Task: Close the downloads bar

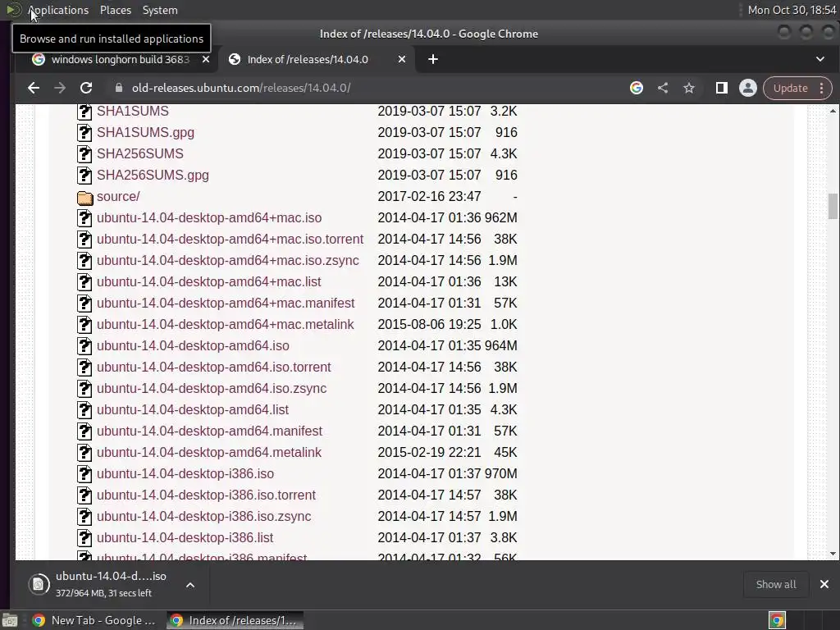Action: coord(824,584)
